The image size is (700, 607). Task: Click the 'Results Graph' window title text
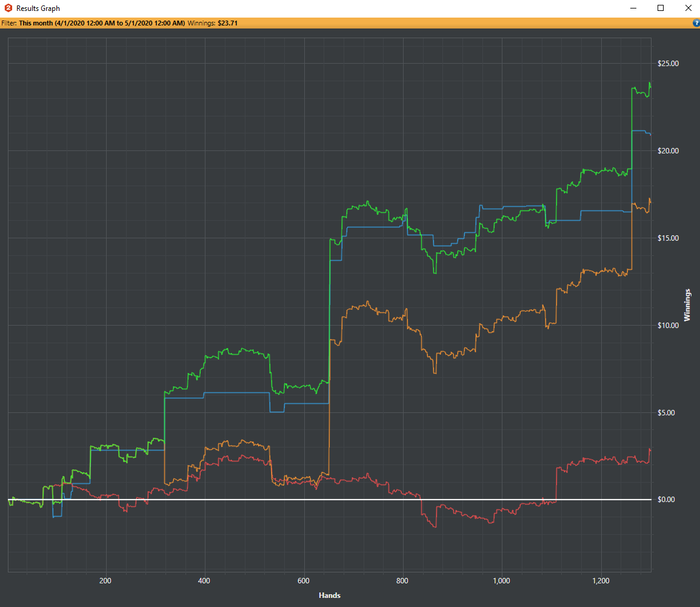[x=38, y=8]
